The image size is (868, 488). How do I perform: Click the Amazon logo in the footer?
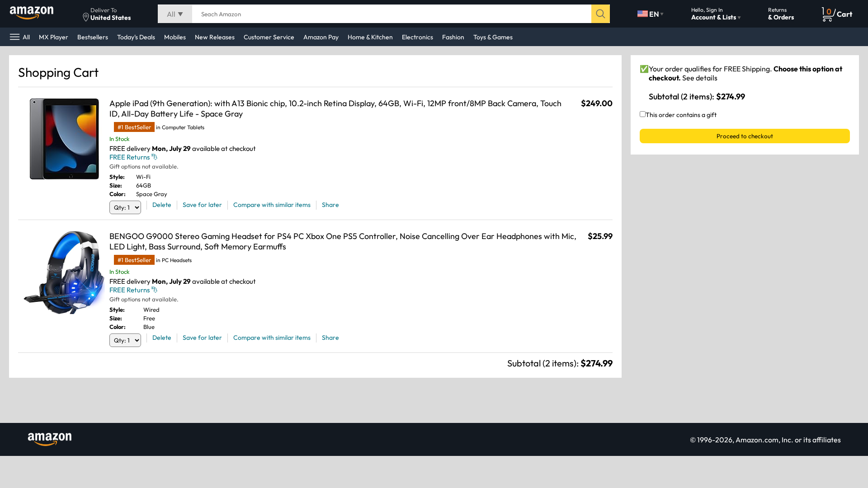pos(50,439)
